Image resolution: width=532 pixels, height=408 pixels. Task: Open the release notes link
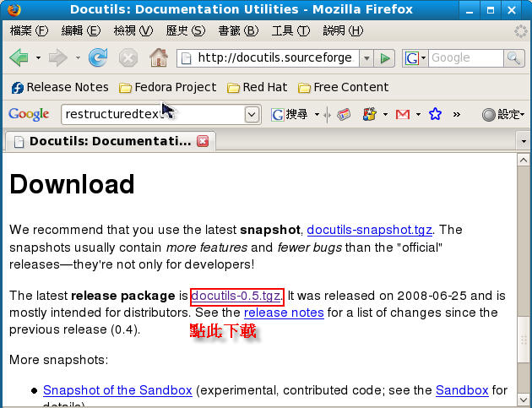point(284,313)
